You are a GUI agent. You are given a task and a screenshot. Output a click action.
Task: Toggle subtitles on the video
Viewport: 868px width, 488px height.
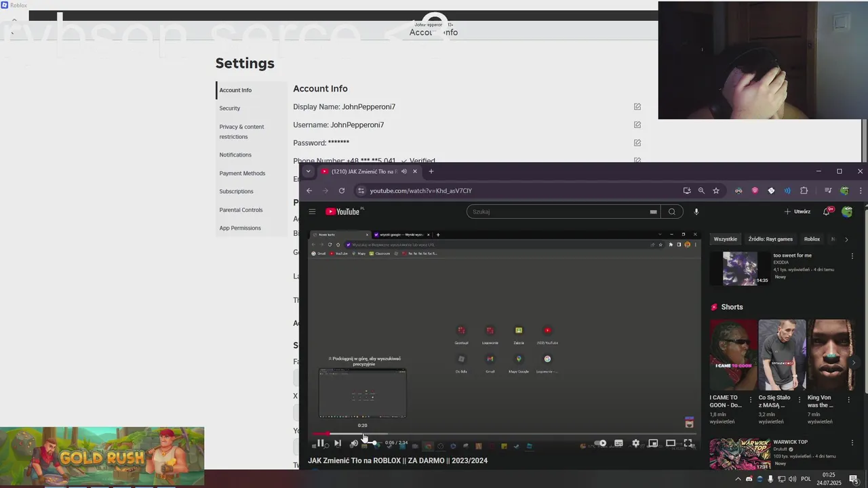click(x=618, y=443)
